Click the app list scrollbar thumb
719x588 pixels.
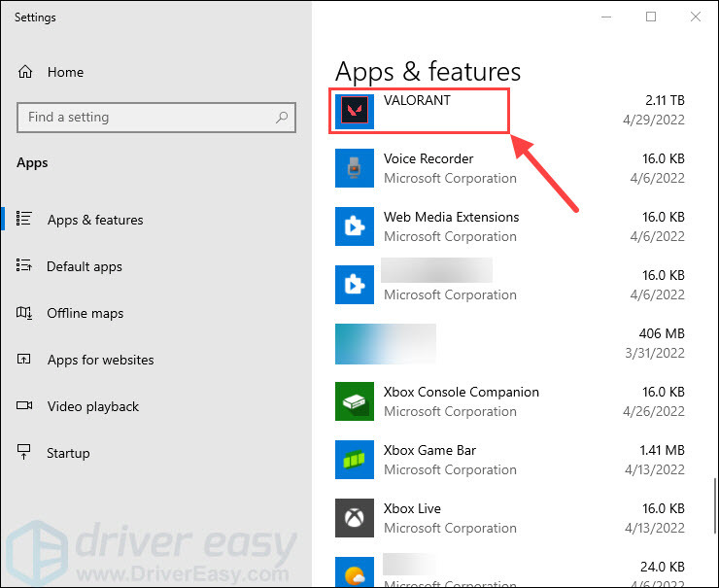pos(715,506)
